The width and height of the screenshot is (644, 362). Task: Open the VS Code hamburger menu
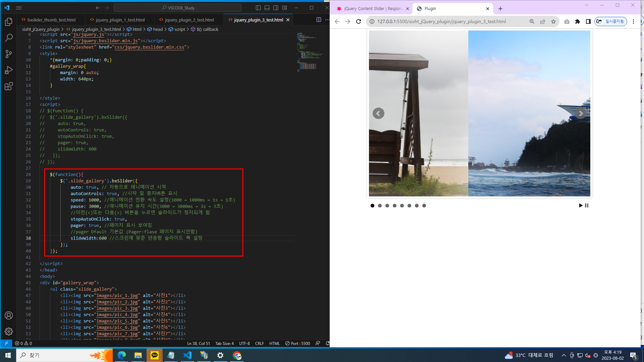coord(19,8)
